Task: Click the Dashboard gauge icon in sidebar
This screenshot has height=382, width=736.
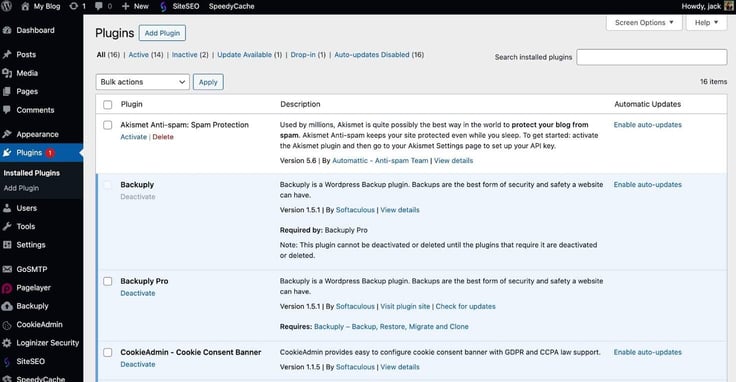Action: 7,30
